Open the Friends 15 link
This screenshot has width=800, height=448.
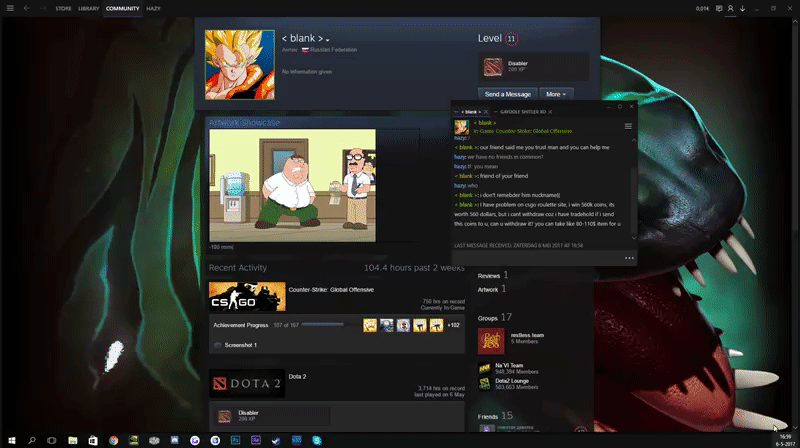click(495, 416)
